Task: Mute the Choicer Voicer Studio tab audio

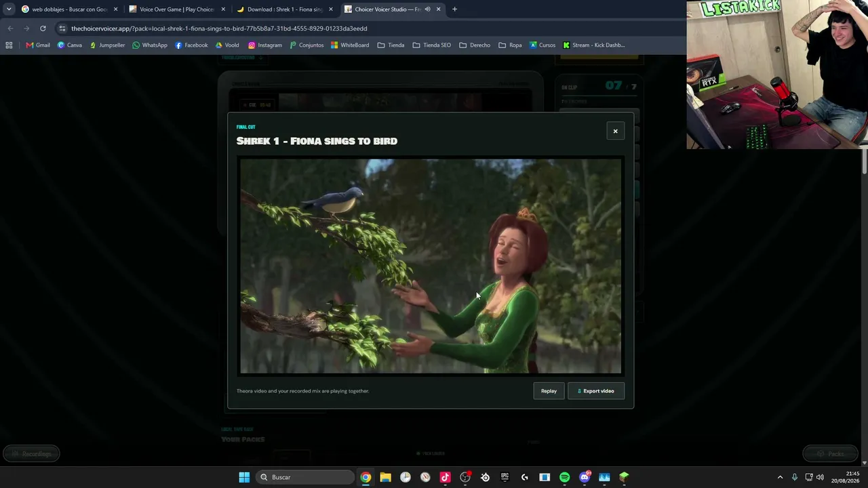Action: tap(427, 9)
